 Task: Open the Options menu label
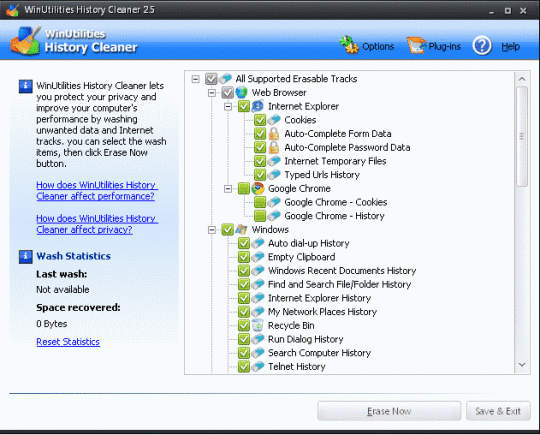click(378, 46)
